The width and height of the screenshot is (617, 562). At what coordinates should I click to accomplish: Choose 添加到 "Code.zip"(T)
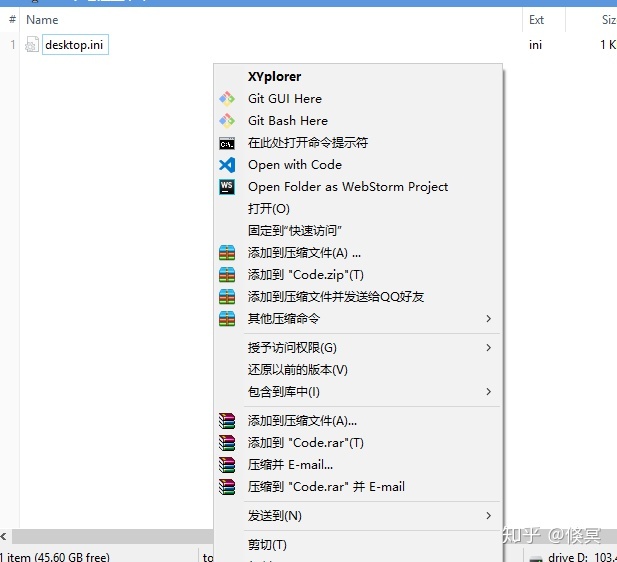(x=358, y=275)
